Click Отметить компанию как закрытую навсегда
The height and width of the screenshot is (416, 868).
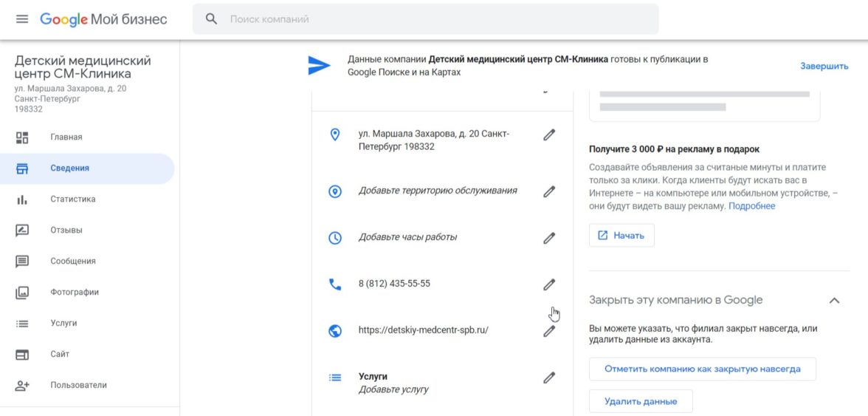[702, 369]
